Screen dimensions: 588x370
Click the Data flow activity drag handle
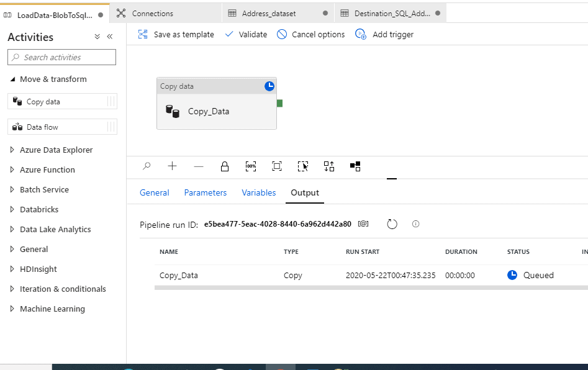click(x=111, y=127)
